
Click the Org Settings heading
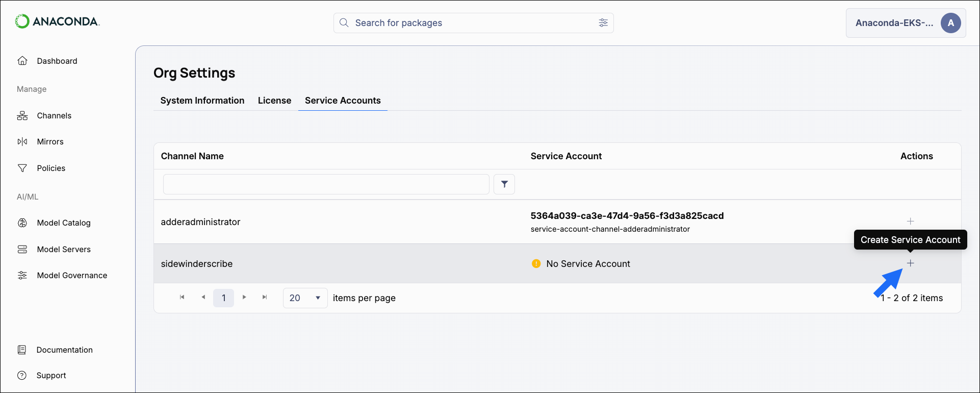(194, 73)
